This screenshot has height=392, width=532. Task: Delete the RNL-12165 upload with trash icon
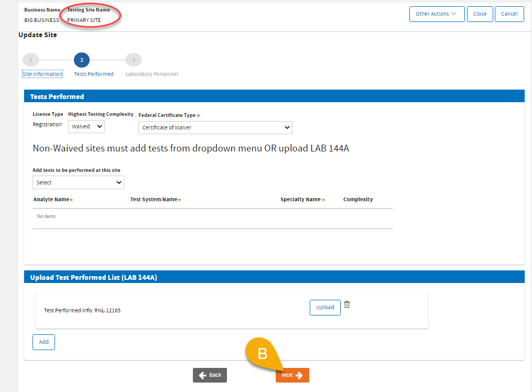(x=346, y=304)
